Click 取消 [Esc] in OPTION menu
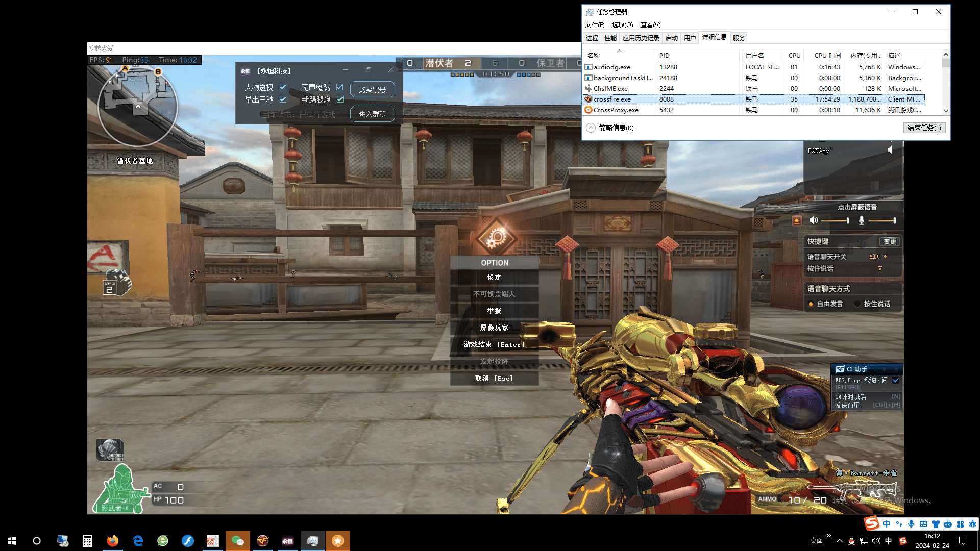 [494, 378]
